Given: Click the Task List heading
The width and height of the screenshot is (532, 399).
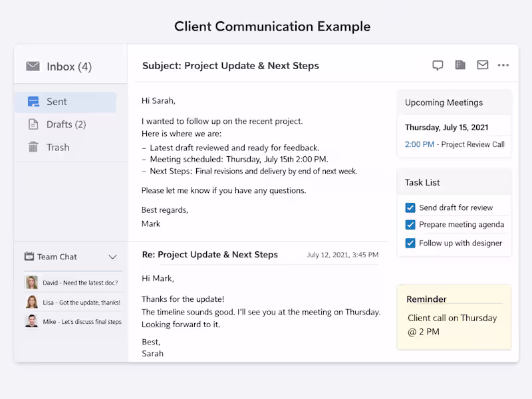Looking at the screenshot, I should click(422, 182).
